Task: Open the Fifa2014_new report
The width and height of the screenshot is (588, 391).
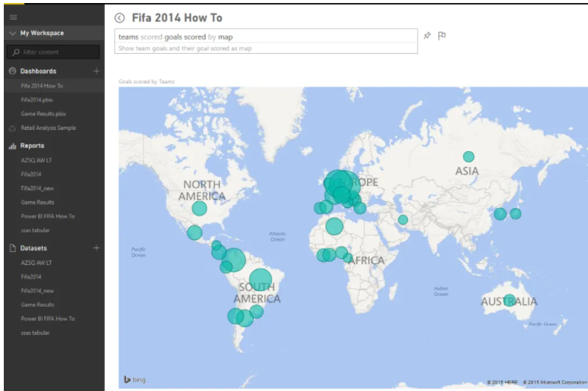Action: (x=37, y=188)
